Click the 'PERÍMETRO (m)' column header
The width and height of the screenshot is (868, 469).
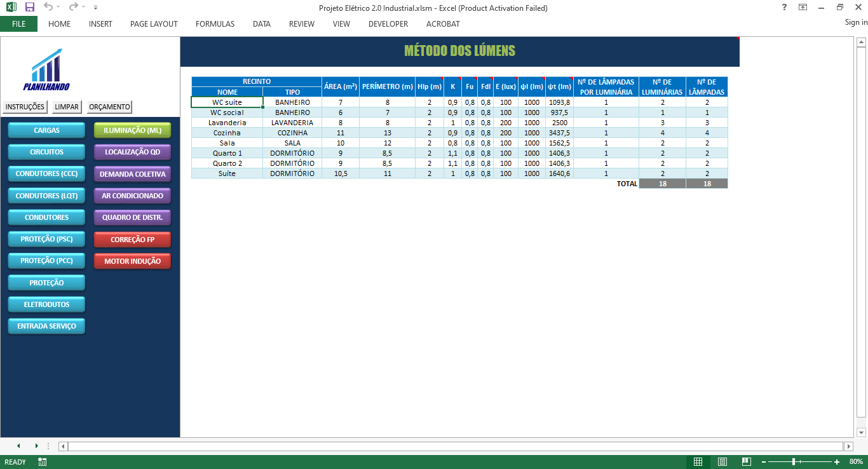388,87
